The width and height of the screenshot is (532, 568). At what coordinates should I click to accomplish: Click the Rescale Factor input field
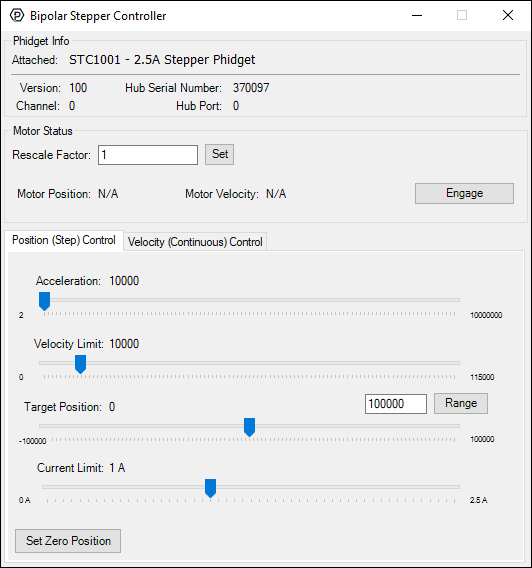pyautogui.click(x=148, y=155)
